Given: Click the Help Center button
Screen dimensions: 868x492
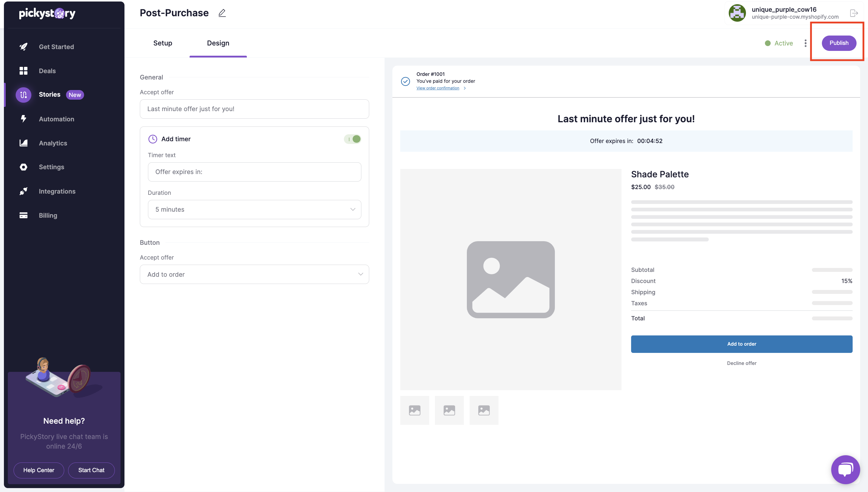Looking at the screenshot, I should (39, 470).
